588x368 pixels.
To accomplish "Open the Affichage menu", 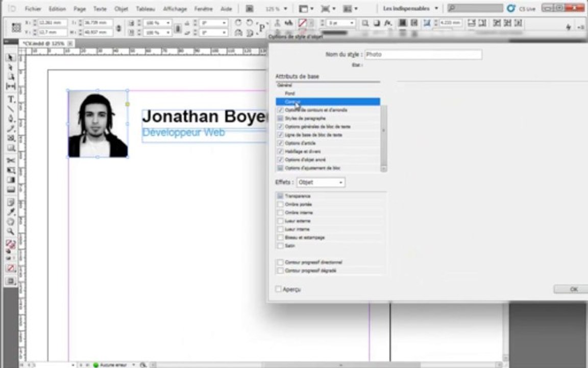I will 175,9.
